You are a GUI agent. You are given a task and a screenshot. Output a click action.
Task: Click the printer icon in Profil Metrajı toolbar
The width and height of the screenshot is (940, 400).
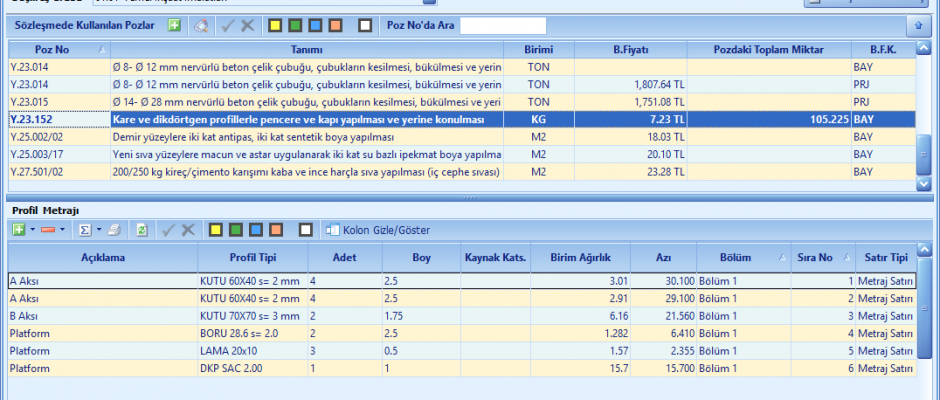pos(114,230)
